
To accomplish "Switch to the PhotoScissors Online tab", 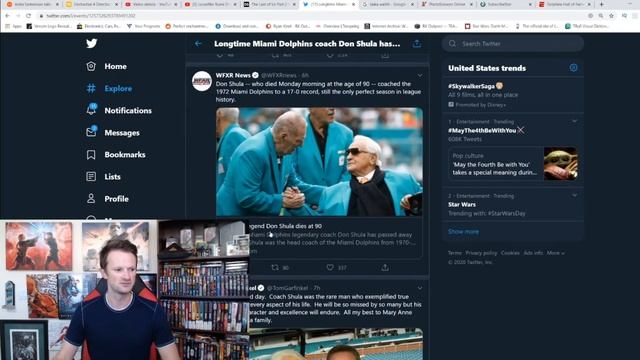I will (x=447, y=4).
